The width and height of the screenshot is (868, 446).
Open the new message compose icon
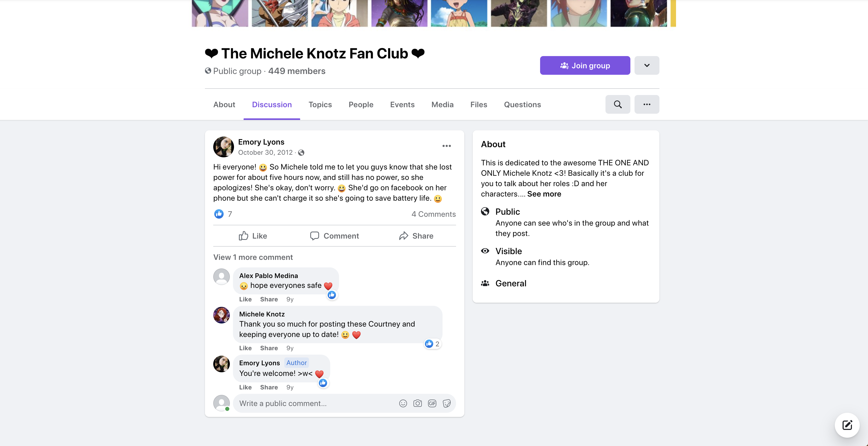point(847,425)
